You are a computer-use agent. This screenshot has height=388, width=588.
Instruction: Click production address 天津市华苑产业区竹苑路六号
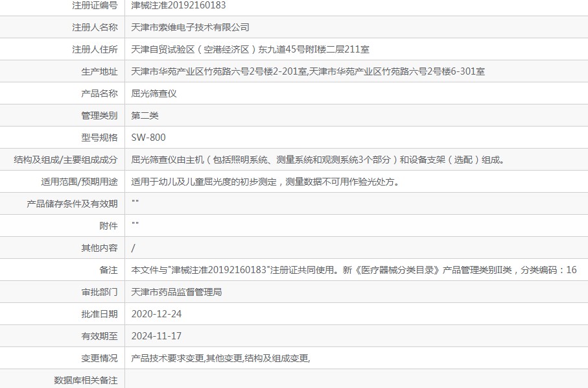tap(308, 71)
